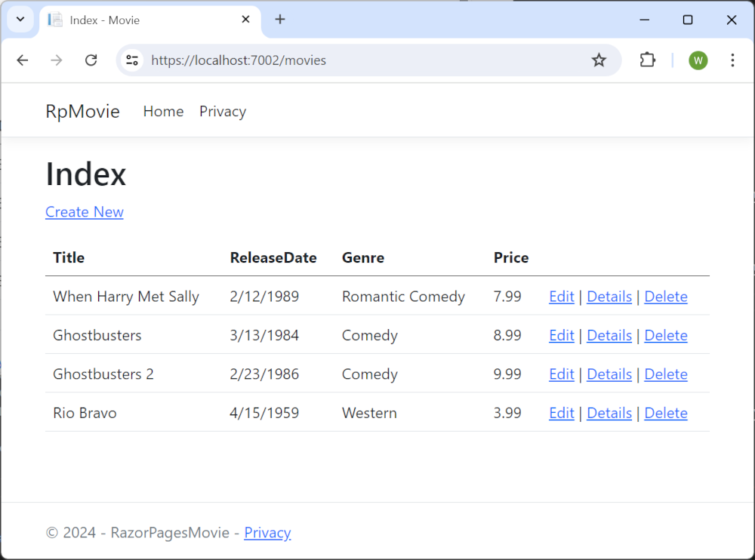Open Details for When Harry Met Sally

[609, 297]
